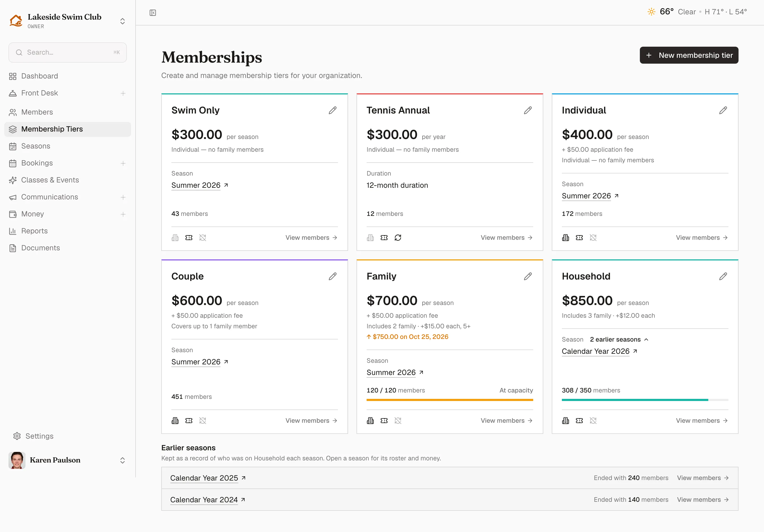This screenshot has width=764, height=532.
Task: Open Classes & Events in the sidebar
Action: [x=68, y=180]
